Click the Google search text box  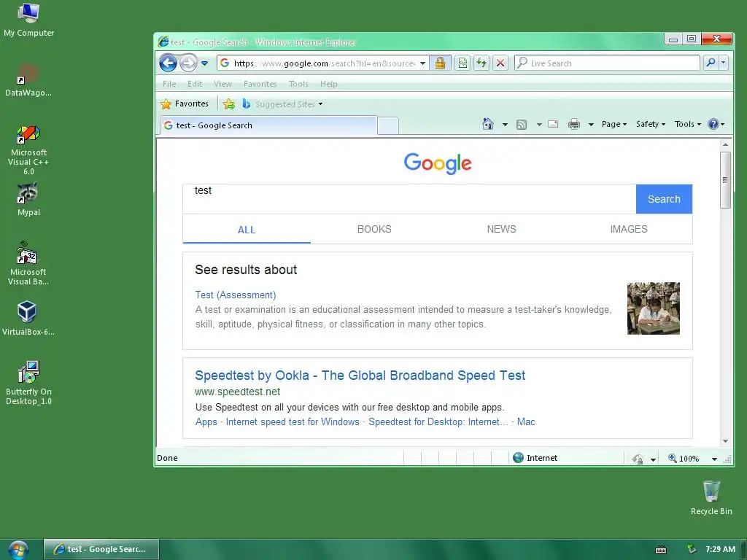(409, 199)
